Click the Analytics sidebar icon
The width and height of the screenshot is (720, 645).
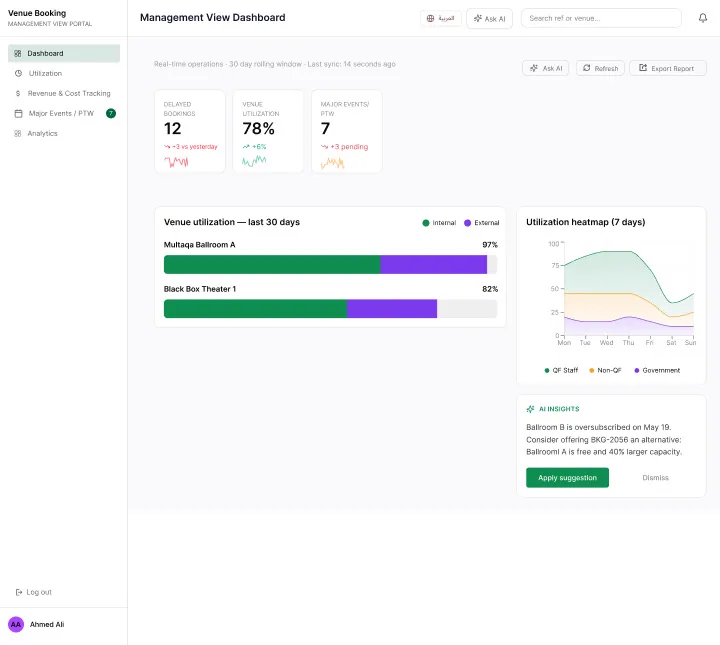coord(18,134)
